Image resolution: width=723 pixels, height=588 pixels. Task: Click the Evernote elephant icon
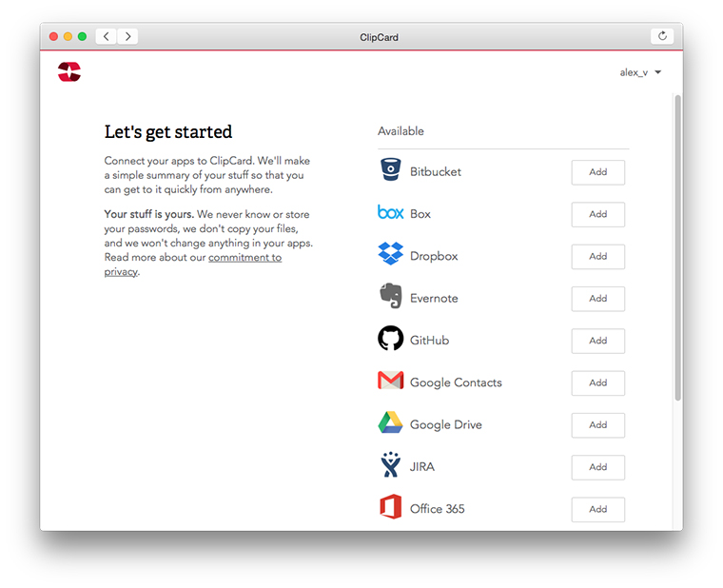point(391,296)
